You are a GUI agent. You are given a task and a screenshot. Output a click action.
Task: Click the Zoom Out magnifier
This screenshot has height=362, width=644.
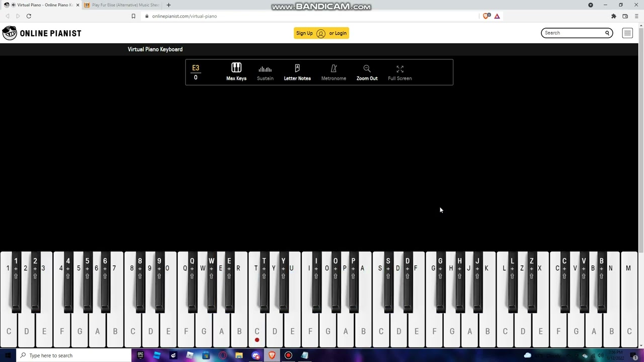367,68
